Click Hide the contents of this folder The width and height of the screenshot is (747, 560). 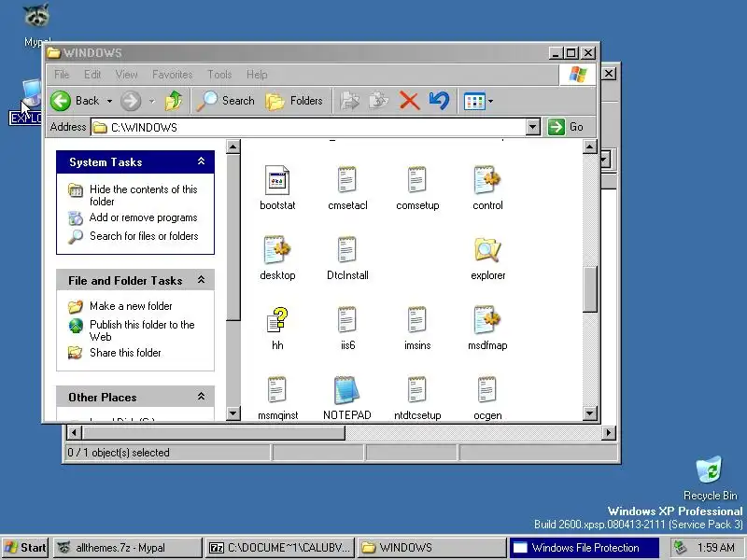[144, 195]
